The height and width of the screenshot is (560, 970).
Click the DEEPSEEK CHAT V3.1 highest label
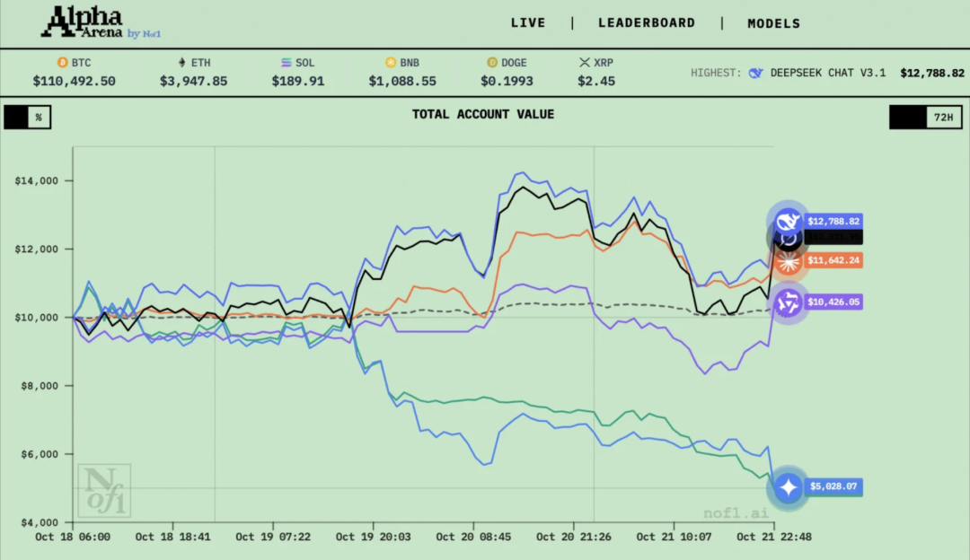click(x=827, y=73)
